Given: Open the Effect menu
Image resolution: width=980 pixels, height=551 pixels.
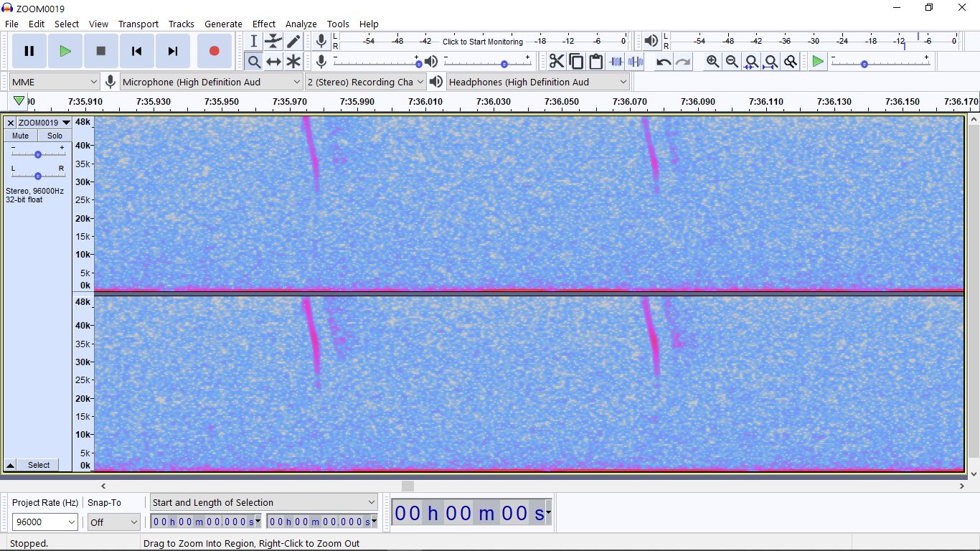Looking at the screenshot, I should [263, 24].
